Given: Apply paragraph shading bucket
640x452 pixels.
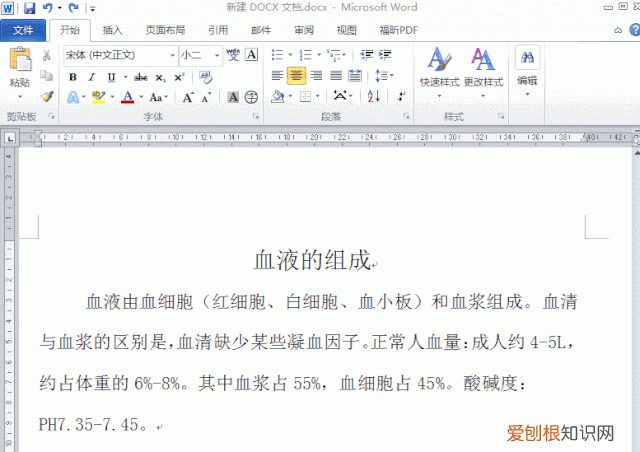Looking at the screenshot, I should (x=278, y=97).
